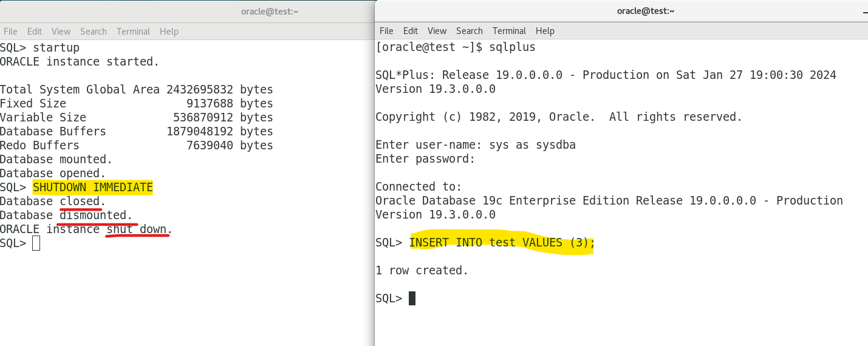Screen dimensions: 868x346
Task: Open Help menu in right terminal window
Action: pyautogui.click(x=545, y=31)
